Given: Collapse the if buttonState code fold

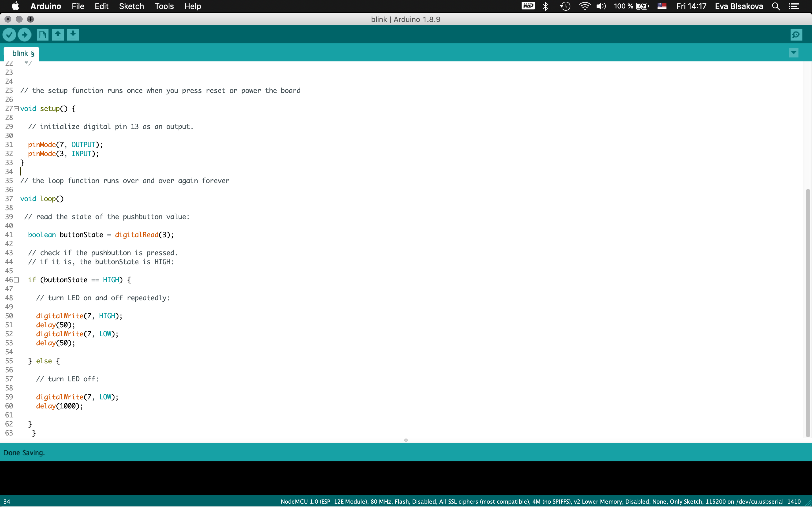Looking at the screenshot, I should coord(16,280).
